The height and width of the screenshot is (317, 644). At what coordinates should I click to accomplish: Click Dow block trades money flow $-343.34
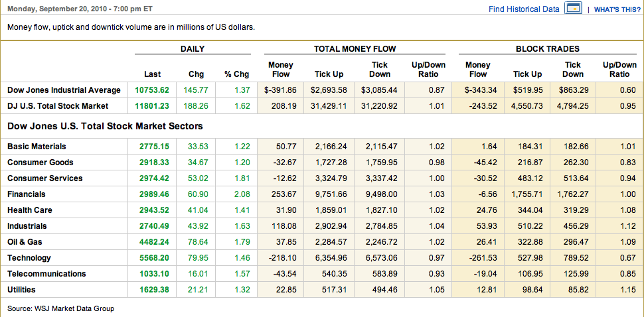pos(481,90)
